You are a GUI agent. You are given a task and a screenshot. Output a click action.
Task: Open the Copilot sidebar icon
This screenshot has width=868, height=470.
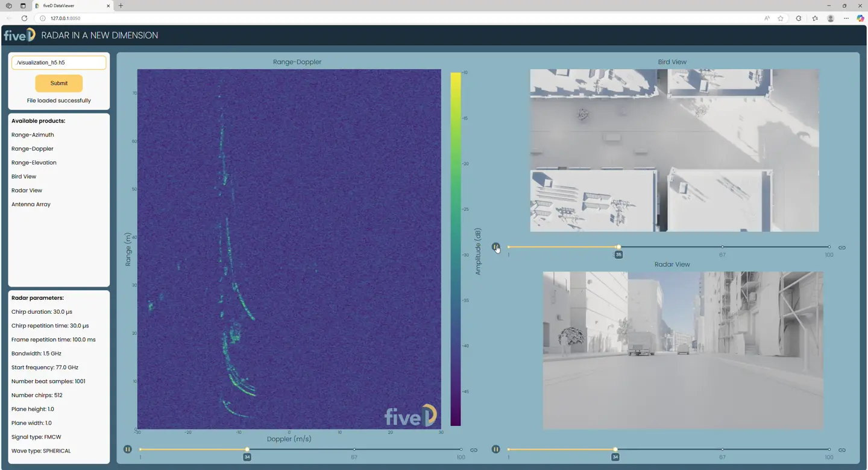[860, 18]
